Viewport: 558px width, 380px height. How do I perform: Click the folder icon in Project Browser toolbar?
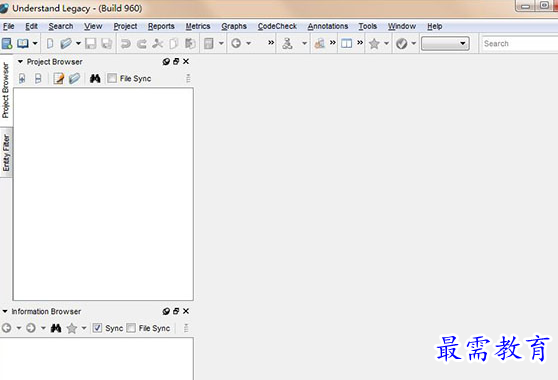74,78
